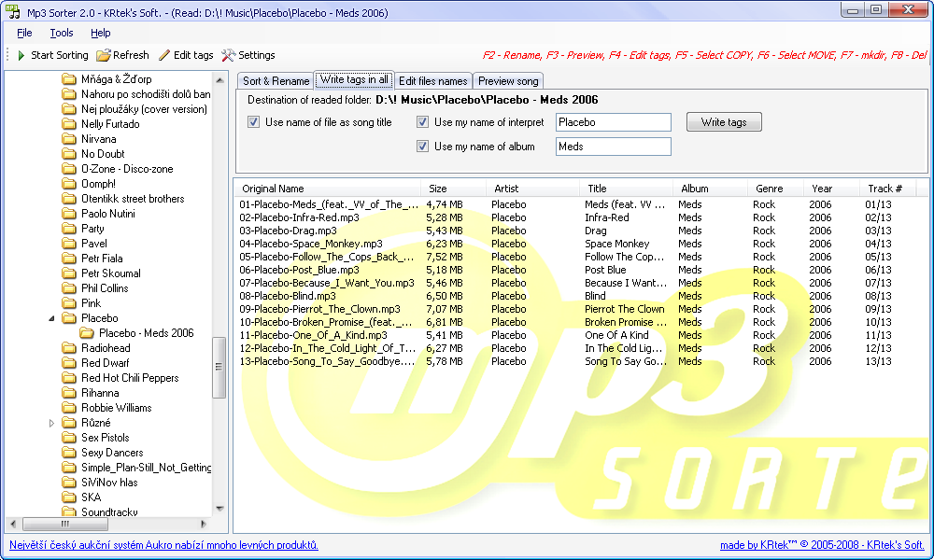The image size is (934, 560).
Task: Click the Pink folder icon
Action: point(69,303)
